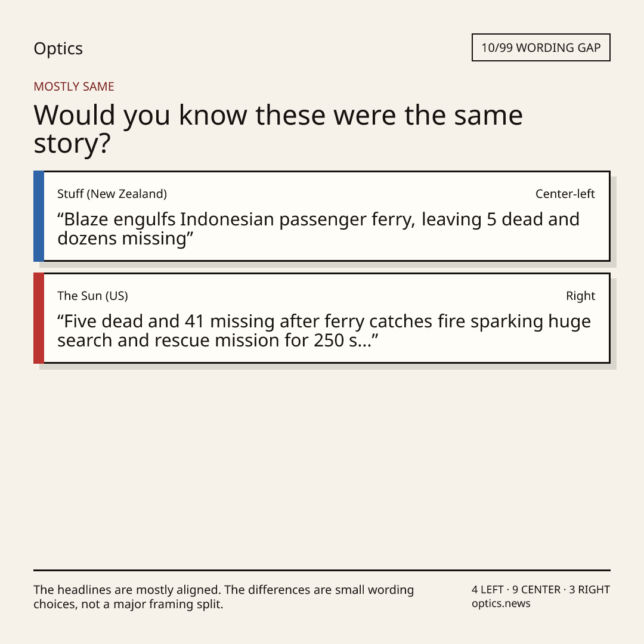
Task: Open the Blaze engulfs Indonesian ferry headline
Action: (x=318, y=229)
